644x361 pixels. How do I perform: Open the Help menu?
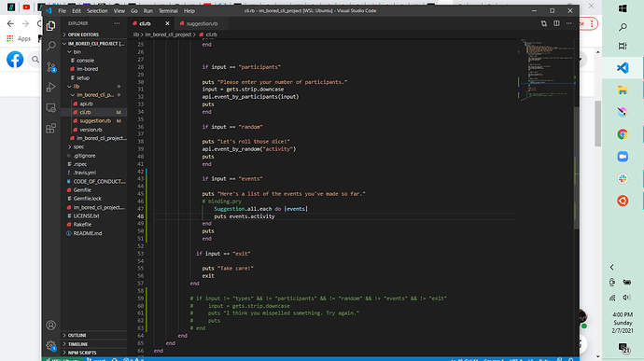[x=189, y=10]
